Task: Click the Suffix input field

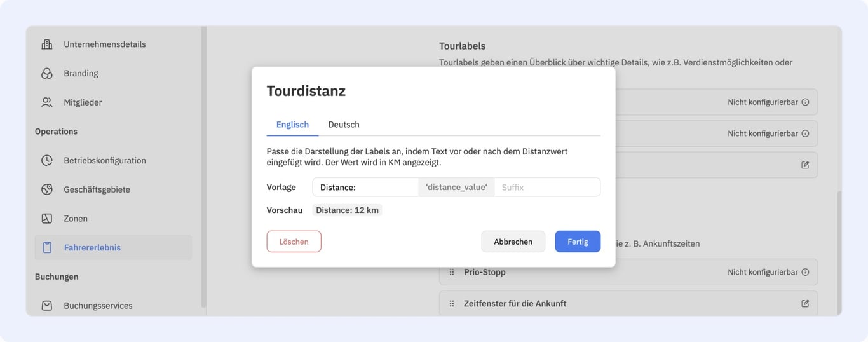Action: [547, 187]
